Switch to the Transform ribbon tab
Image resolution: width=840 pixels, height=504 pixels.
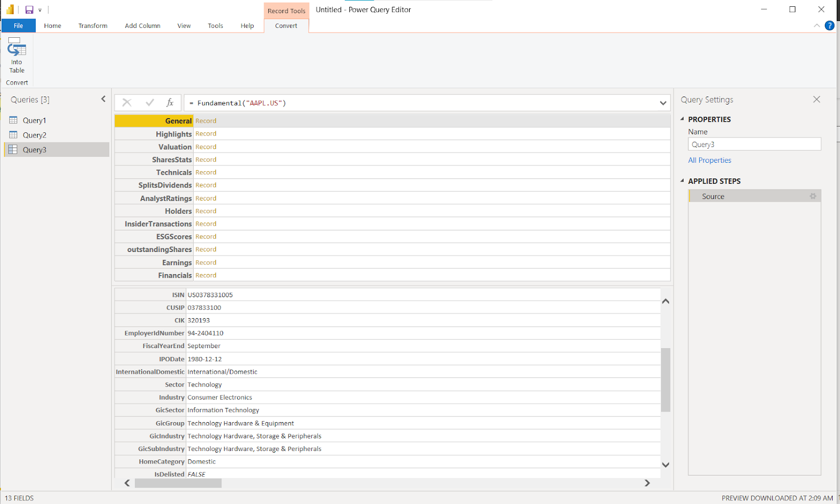[93, 26]
